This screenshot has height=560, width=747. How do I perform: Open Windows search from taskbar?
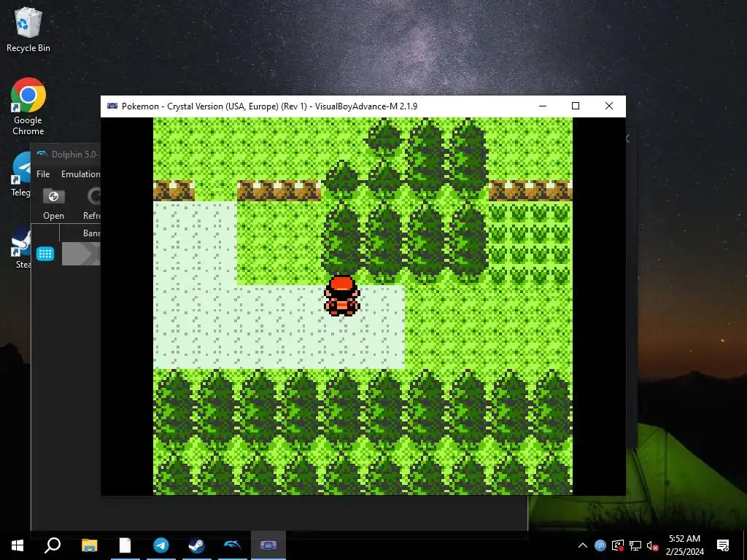[53, 545]
